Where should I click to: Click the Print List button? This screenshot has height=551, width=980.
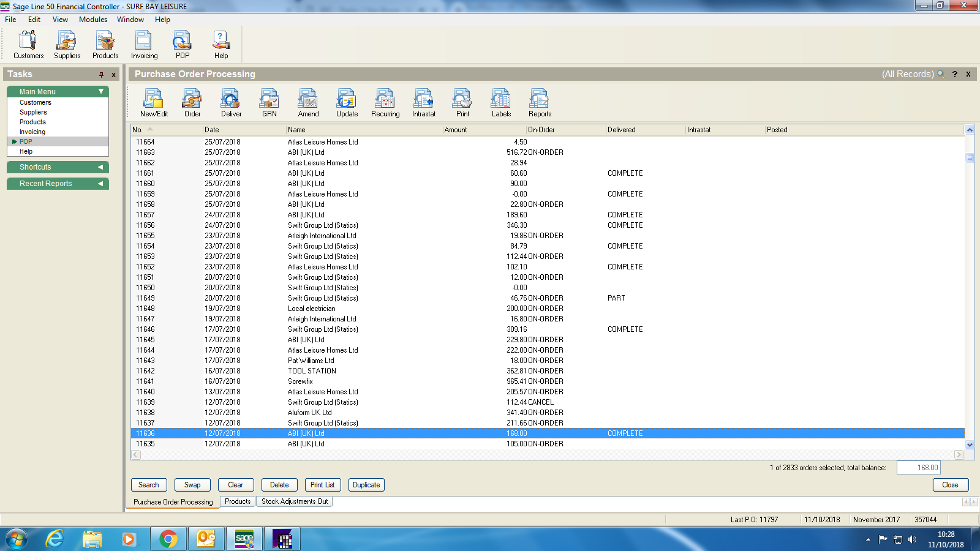click(322, 485)
